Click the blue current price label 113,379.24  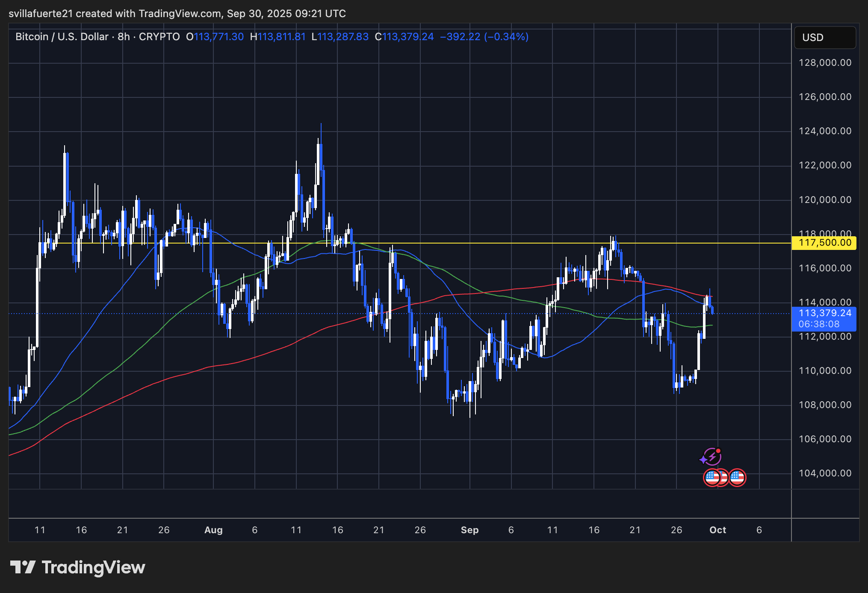(x=825, y=313)
